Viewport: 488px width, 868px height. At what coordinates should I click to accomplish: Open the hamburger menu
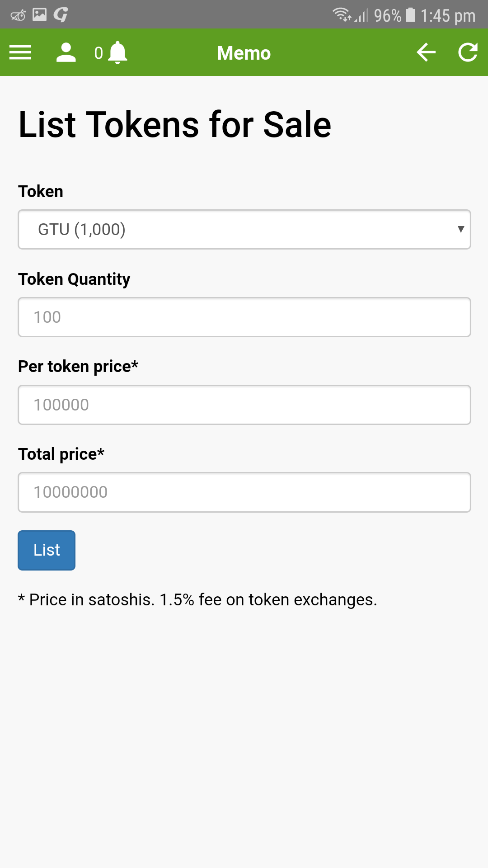[x=20, y=52]
